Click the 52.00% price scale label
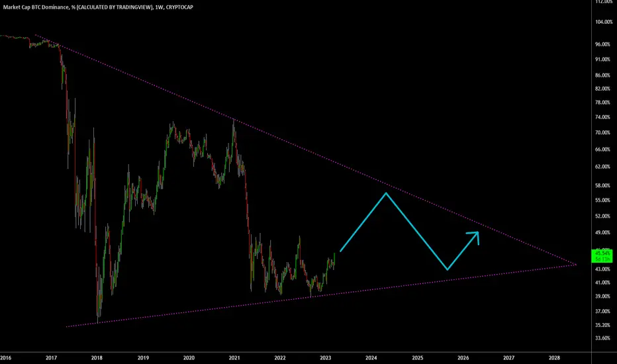Viewport: 617px width, 364px height. coord(603,216)
